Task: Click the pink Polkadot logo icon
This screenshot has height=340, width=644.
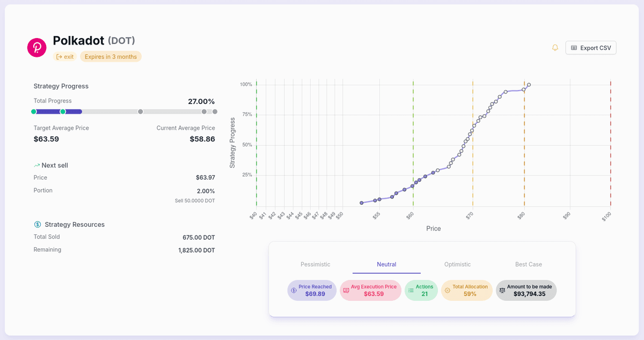Action: 37,48
